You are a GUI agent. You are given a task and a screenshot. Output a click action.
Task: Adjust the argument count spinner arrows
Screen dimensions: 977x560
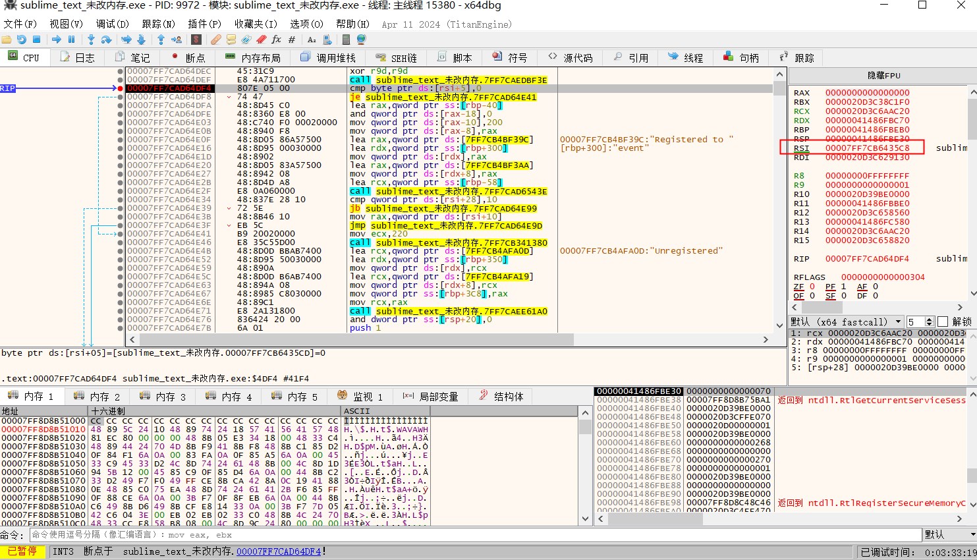(x=930, y=322)
